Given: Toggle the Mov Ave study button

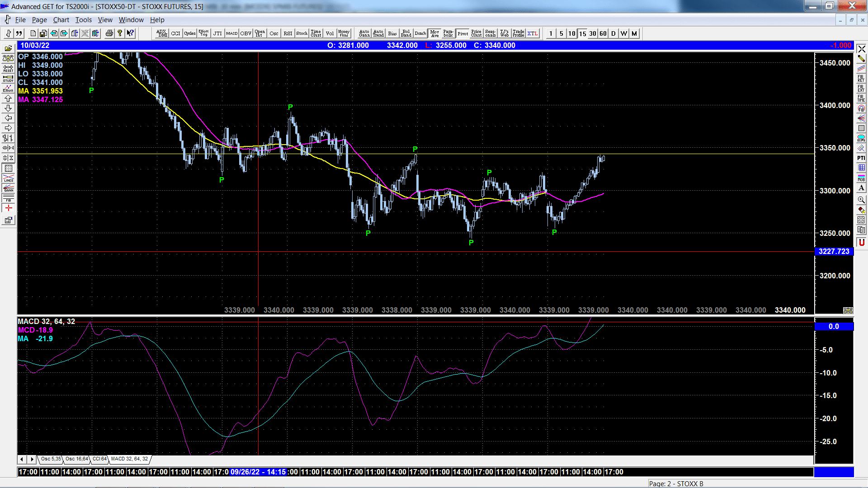Looking at the screenshot, I should tap(434, 33).
